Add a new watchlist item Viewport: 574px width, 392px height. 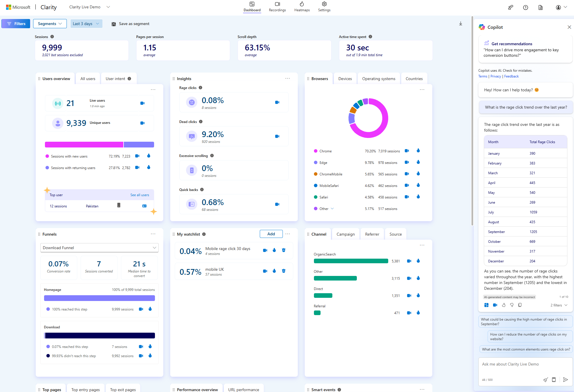(271, 234)
